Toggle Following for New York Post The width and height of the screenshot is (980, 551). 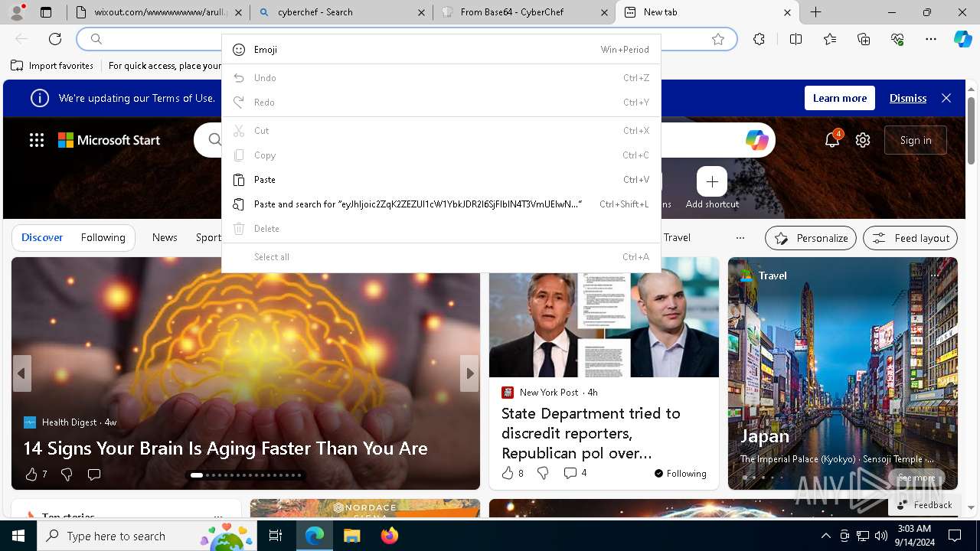tap(681, 473)
